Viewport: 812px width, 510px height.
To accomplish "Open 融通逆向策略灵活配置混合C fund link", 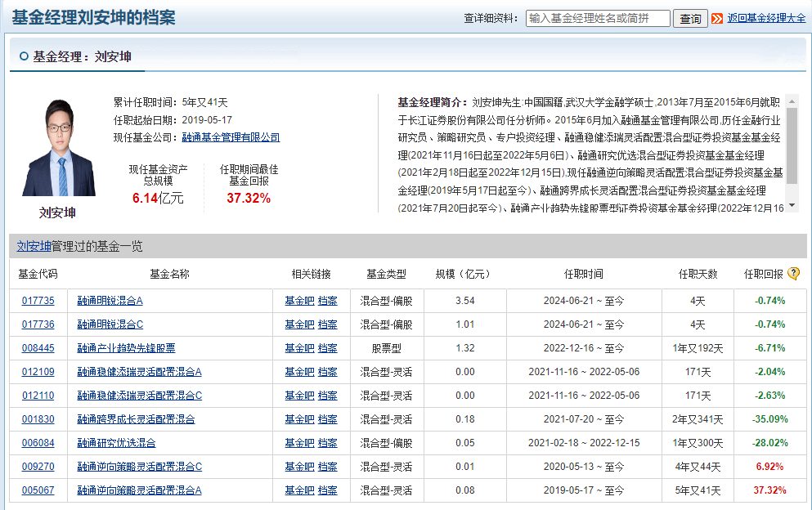I will [139, 467].
